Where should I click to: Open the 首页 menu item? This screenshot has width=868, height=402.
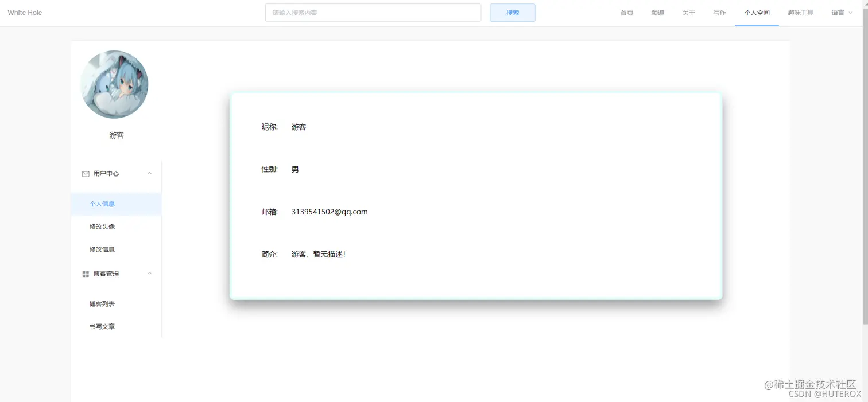click(626, 13)
